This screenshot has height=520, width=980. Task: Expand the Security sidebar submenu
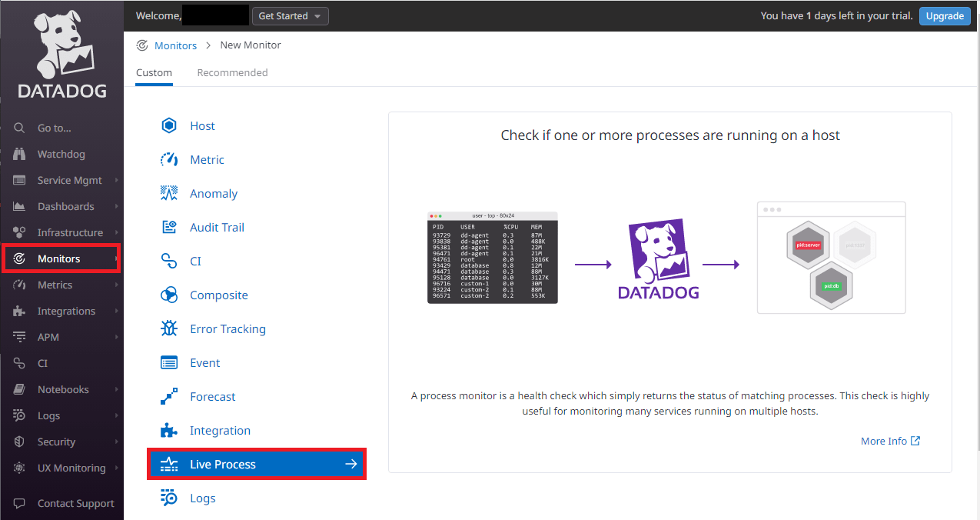tap(116, 442)
